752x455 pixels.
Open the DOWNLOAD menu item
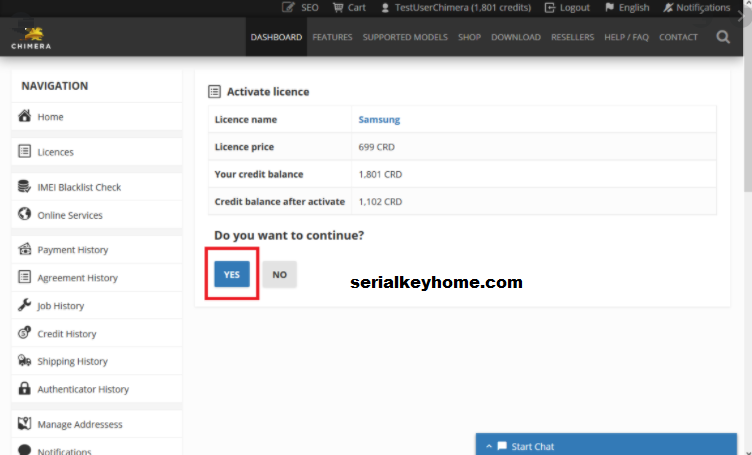(x=516, y=37)
